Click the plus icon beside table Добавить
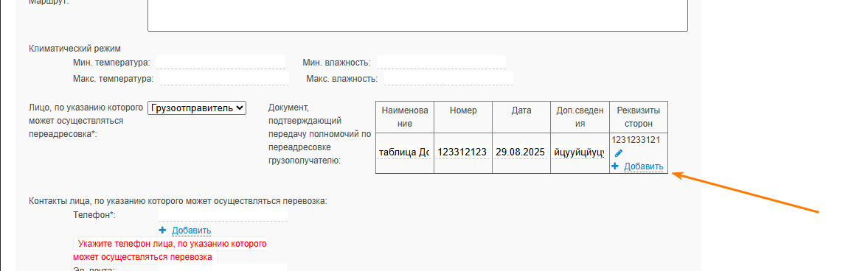Screen dimensions: 868x271 615,166
